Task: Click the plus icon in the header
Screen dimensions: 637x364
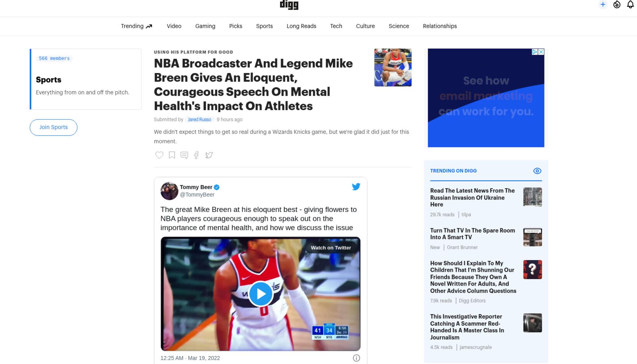Action: (603, 5)
